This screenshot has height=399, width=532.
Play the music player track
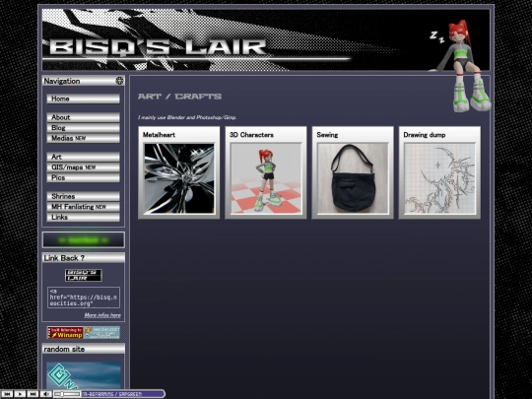click(20, 394)
